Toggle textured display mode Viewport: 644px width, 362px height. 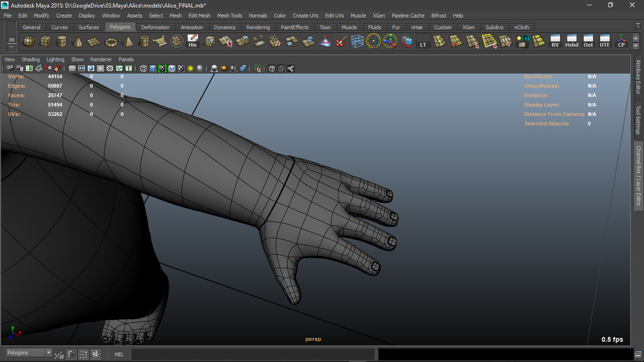(181, 68)
